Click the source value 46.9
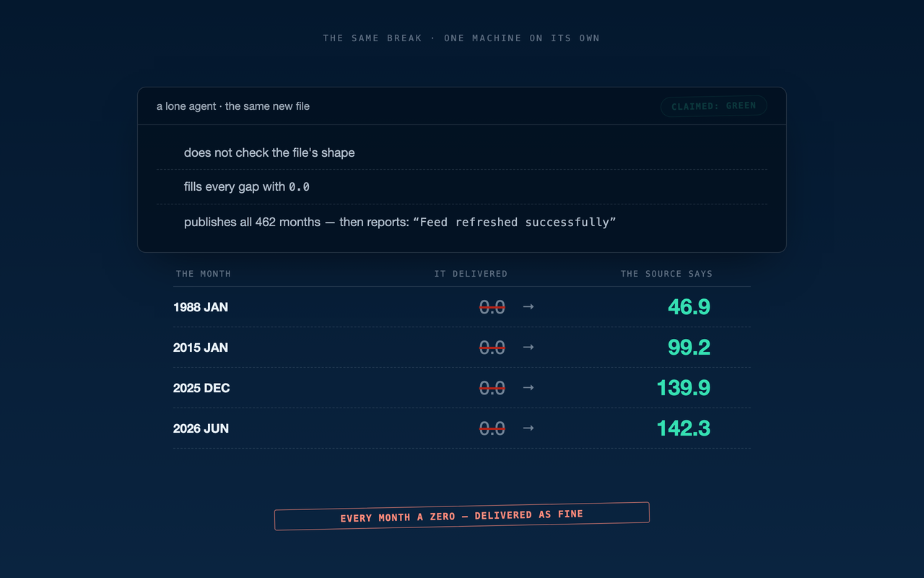924x578 pixels. 689,307
